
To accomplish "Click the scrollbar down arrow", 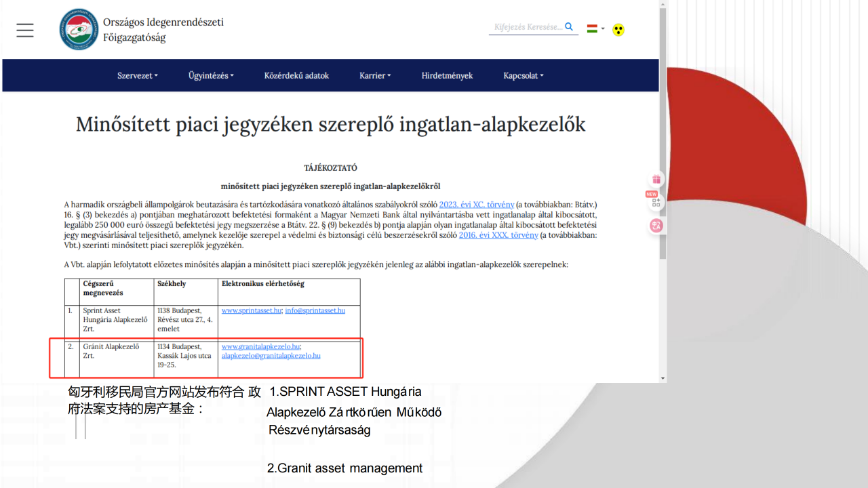I will [663, 378].
